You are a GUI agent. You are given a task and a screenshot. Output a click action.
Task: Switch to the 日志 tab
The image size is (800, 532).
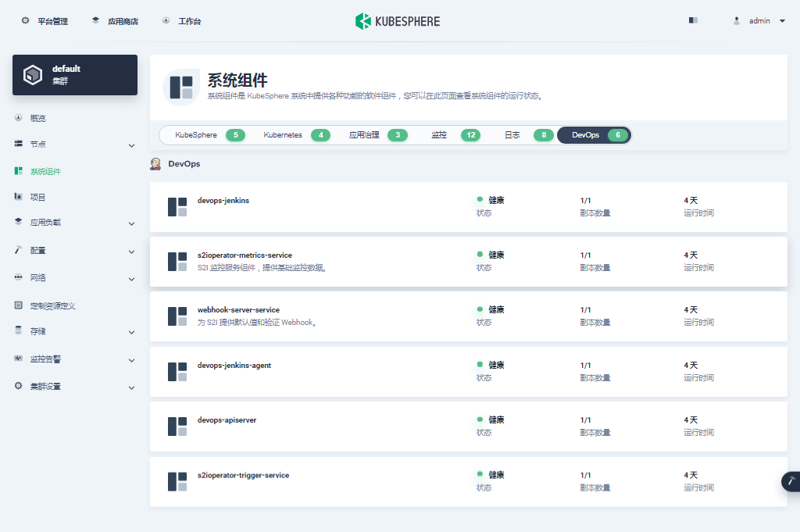pos(529,134)
